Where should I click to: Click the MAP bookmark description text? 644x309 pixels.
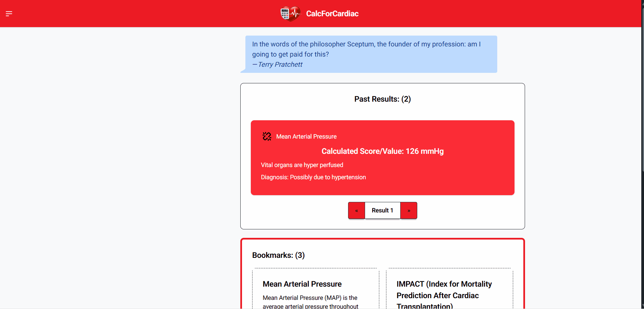pyautogui.click(x=310, y=302)
